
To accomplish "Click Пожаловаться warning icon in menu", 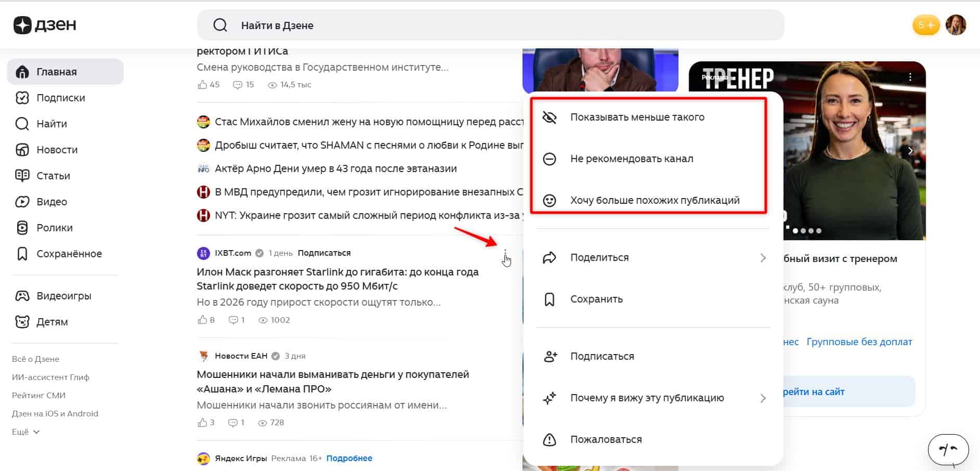I will [x=550, y=439].
